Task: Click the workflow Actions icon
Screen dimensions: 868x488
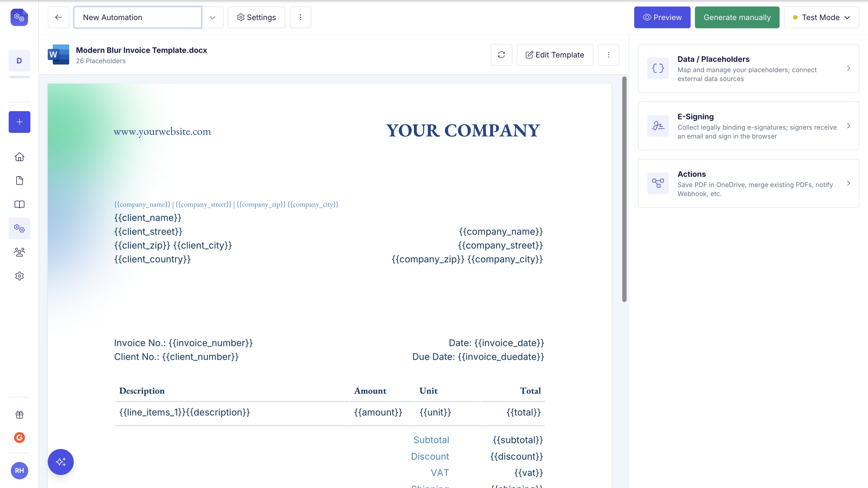Action: [658, 183]
